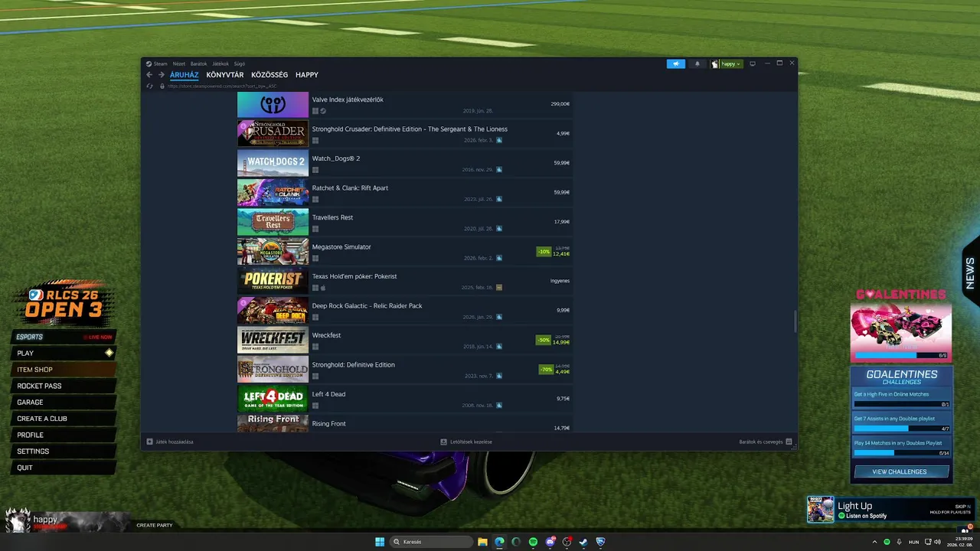The image size is (980, 551).
Task: Open the Nézet menu
Action: (x=179, y=64)
